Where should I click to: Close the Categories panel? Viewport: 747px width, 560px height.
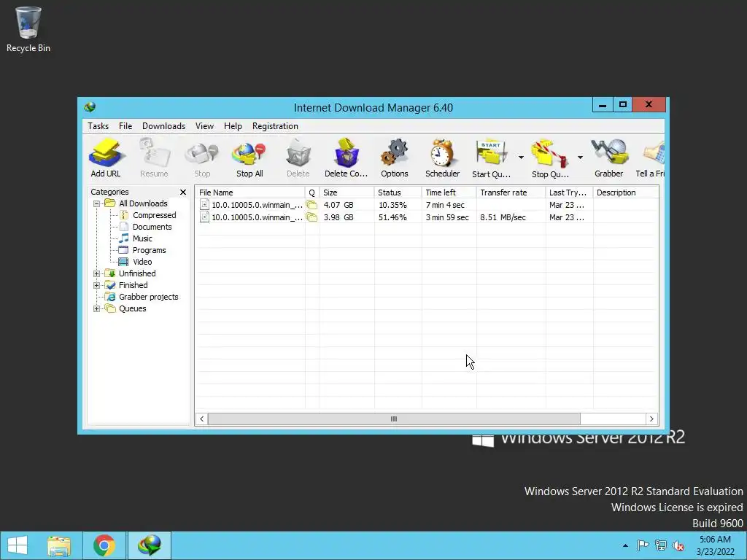(183, 192)
